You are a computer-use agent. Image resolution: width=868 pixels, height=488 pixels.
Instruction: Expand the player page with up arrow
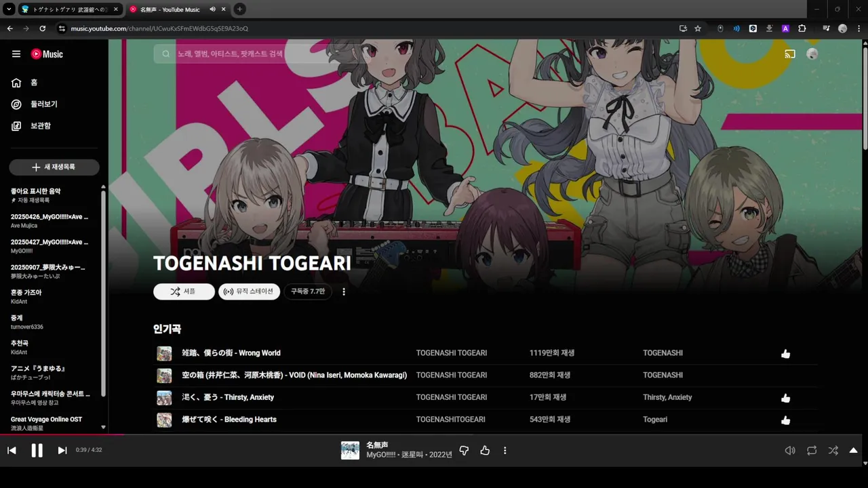854,451
